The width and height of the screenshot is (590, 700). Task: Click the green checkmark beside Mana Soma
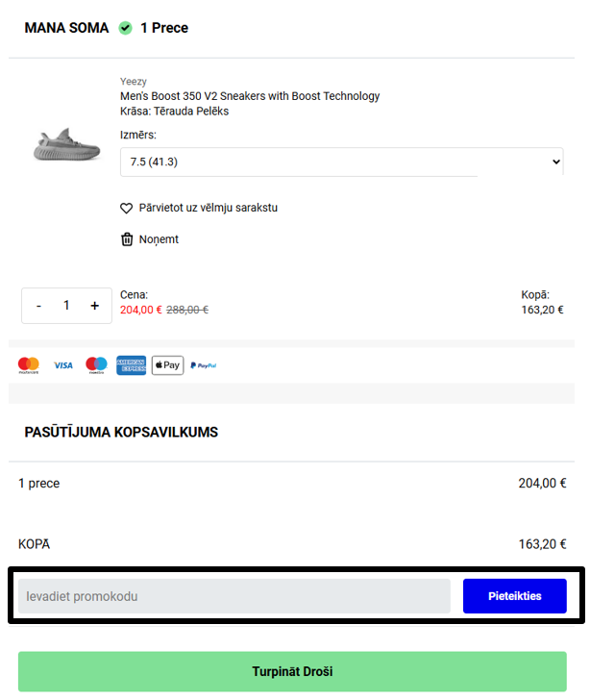pos(126,28)
